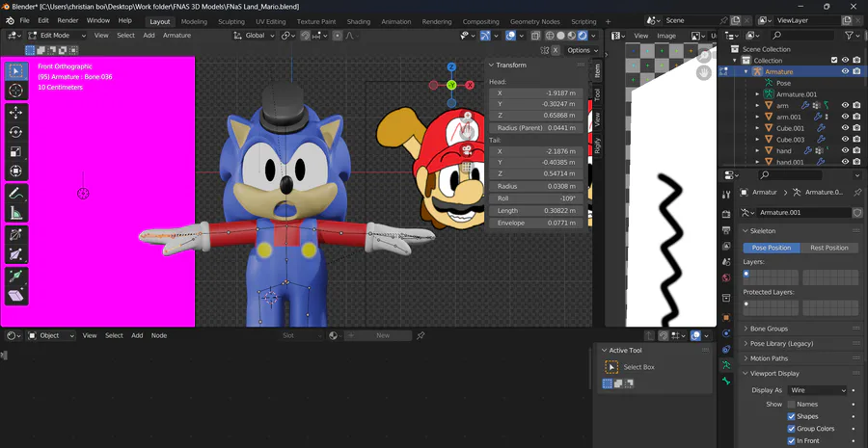
Task: Activate the Scale tool
Action: click(16, 151)
